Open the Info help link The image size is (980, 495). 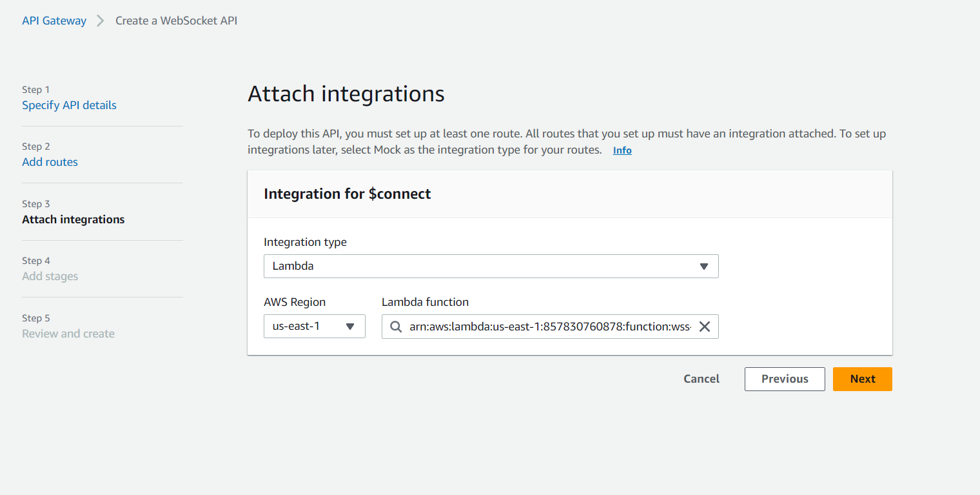[x=622, y=150]
